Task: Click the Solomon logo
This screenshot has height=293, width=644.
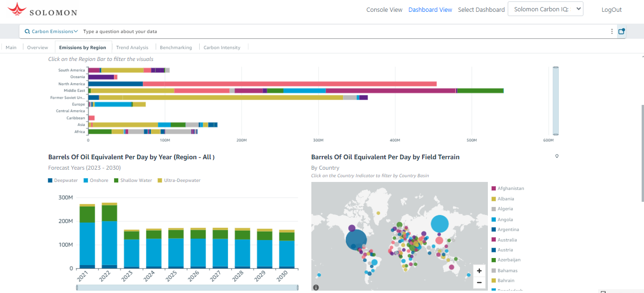Action: pyautogui.click(x=43, y=10)
